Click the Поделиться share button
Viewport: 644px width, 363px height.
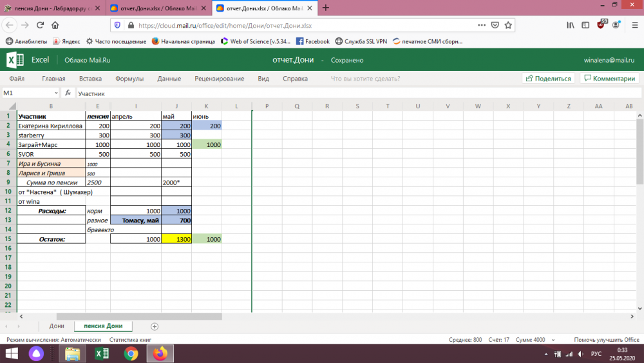tap(548, 79)
